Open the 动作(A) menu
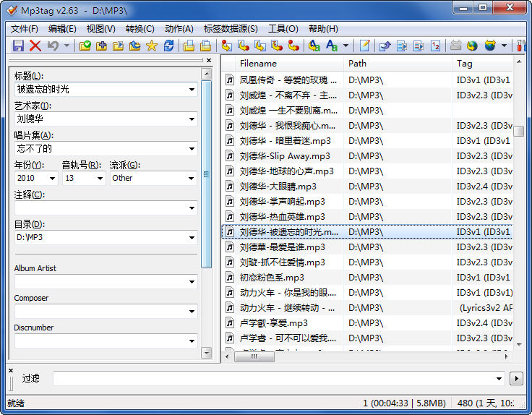The image size is (532, 415). [179, 29]
